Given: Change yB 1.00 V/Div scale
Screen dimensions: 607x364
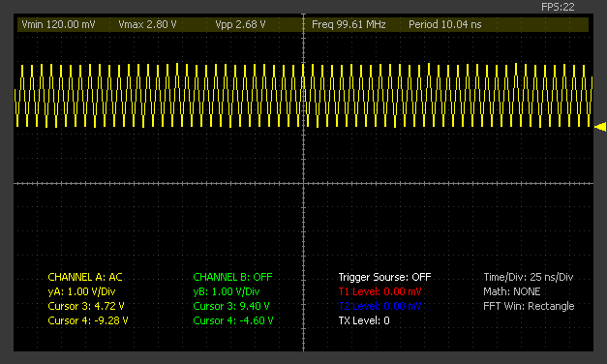Looking at the screenshot, I should [x=227, y=291].
